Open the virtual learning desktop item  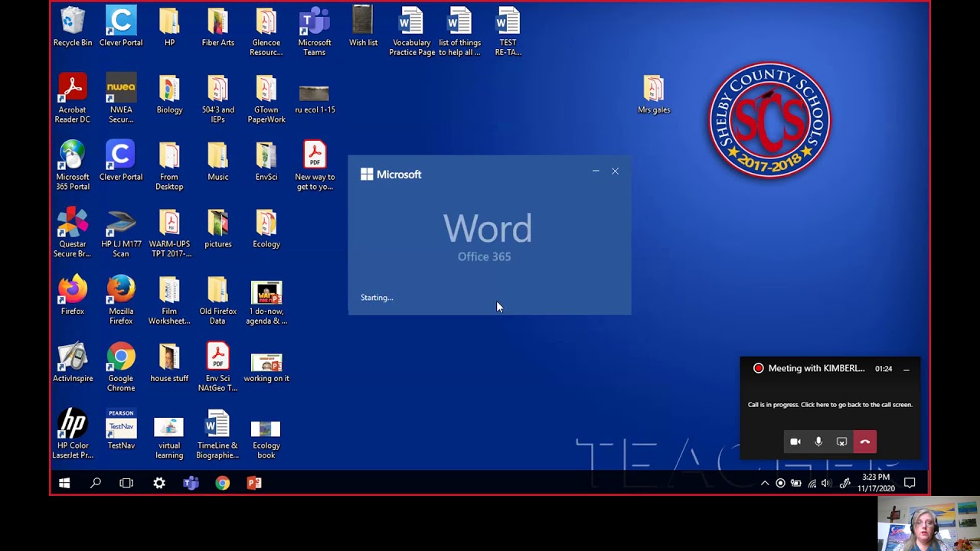pyautogui.click(x=169, y=439)
